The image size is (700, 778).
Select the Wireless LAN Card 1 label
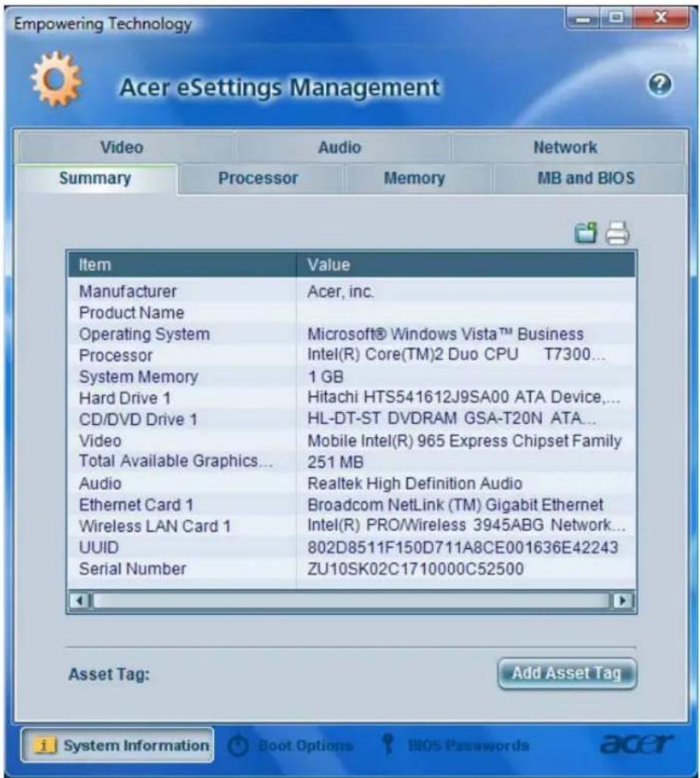click(x=155, y=526)
